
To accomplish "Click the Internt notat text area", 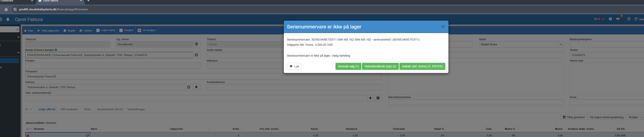I will 607,78.
